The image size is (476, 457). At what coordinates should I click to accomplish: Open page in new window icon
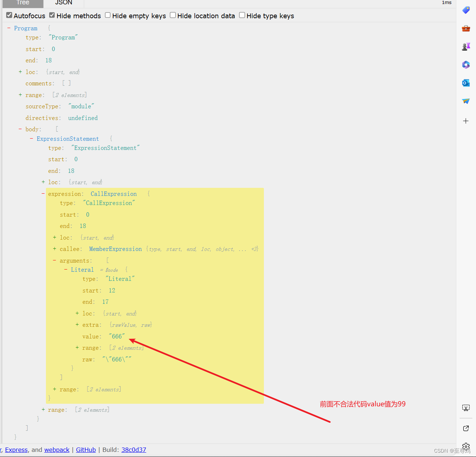coord(466,428)
